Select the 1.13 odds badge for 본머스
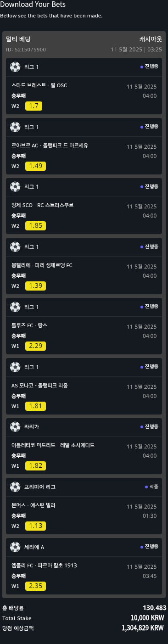 (x=35, y=526)
